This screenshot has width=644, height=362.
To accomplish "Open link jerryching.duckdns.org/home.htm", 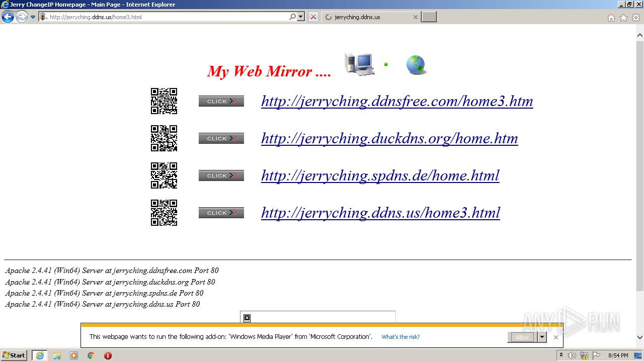I will click(389, 139).
